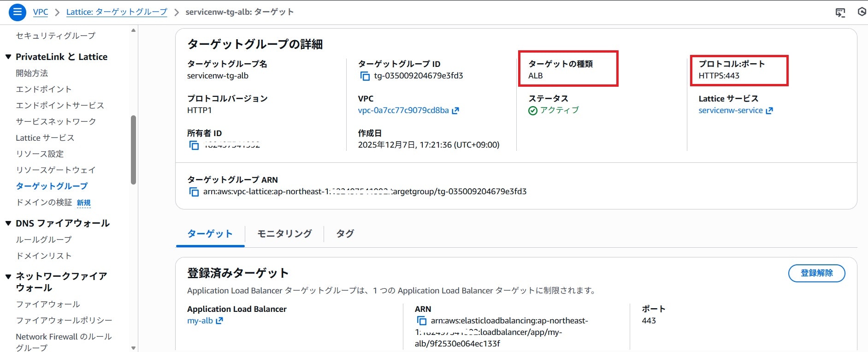
Task: Click the hexagon icon in the top-right corner
Action: (862, 12)
